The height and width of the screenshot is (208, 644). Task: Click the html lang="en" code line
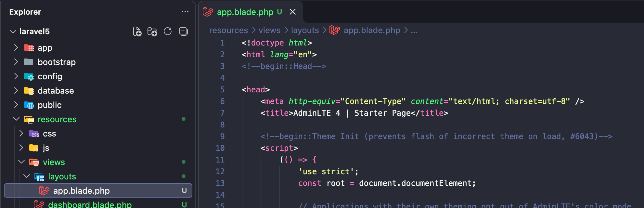(279, 55)
